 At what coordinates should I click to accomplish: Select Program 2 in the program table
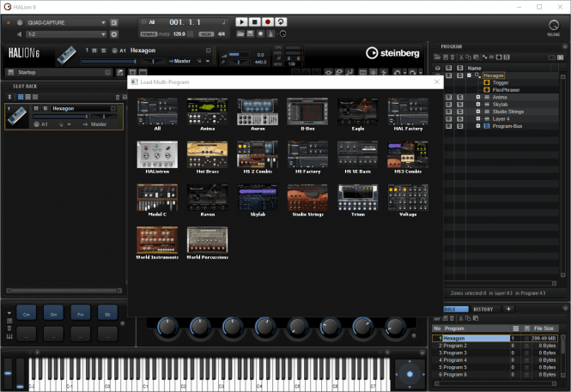click(495, 346)
